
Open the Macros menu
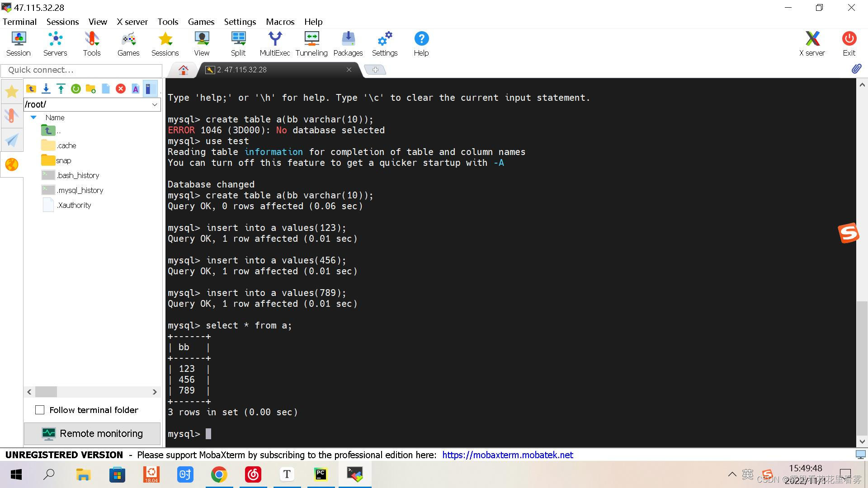[x=280, y=22]
